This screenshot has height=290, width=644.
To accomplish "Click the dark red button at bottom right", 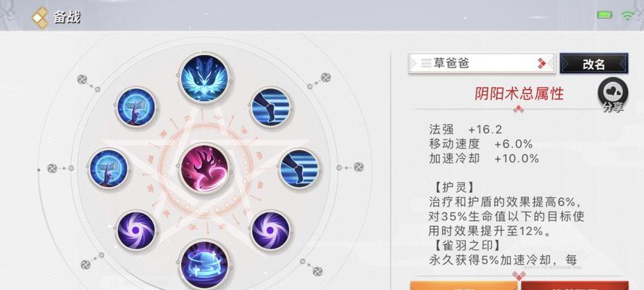I will tap(575, 286).
